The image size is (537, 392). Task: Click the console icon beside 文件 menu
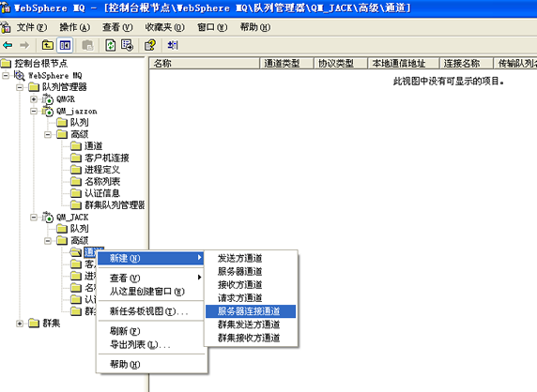click(6, 27)
